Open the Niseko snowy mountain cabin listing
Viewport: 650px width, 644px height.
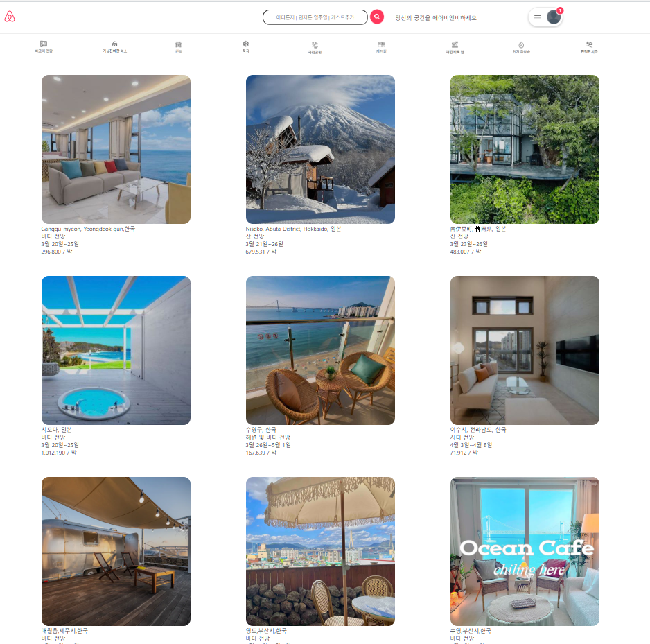point(320,149)
